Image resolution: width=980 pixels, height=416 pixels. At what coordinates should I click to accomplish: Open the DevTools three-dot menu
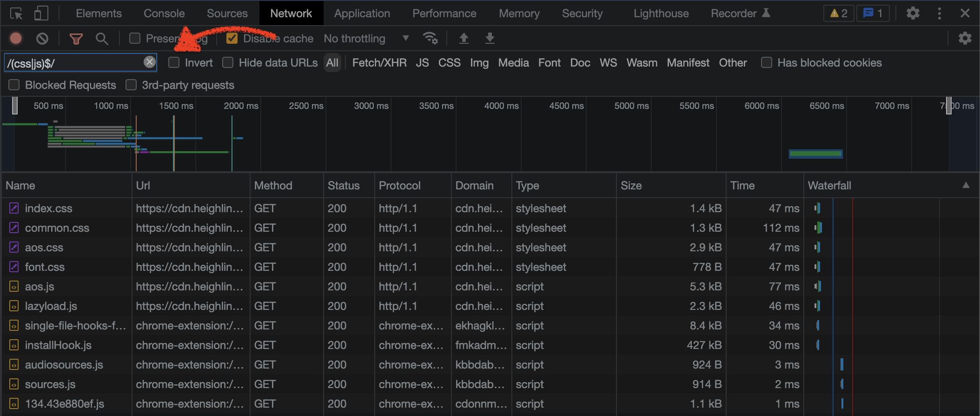tap(939, 13)
